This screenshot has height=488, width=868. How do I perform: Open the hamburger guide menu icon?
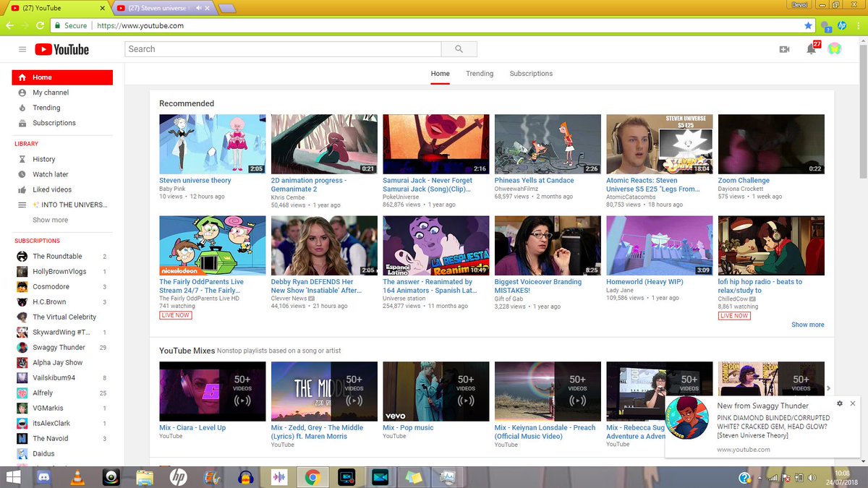22,49
